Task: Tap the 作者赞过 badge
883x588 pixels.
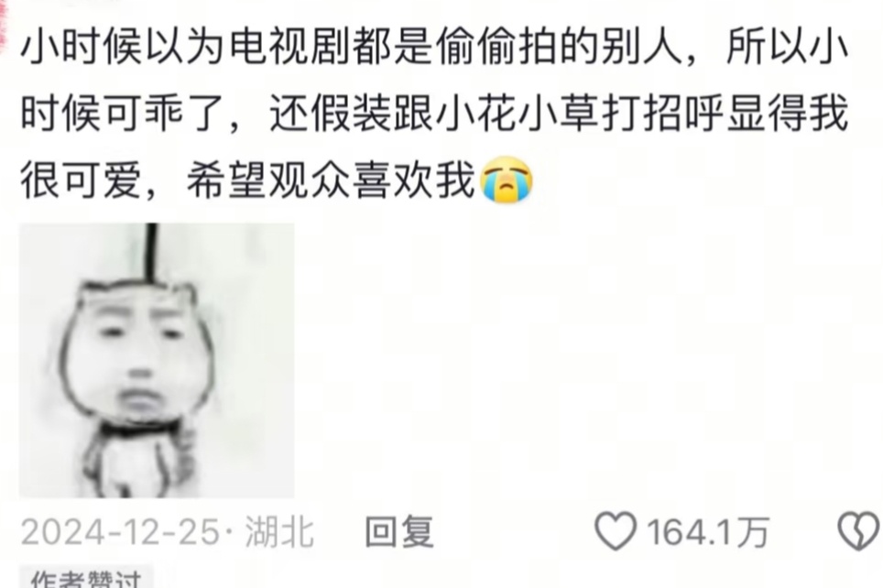Action: [86, 578]
